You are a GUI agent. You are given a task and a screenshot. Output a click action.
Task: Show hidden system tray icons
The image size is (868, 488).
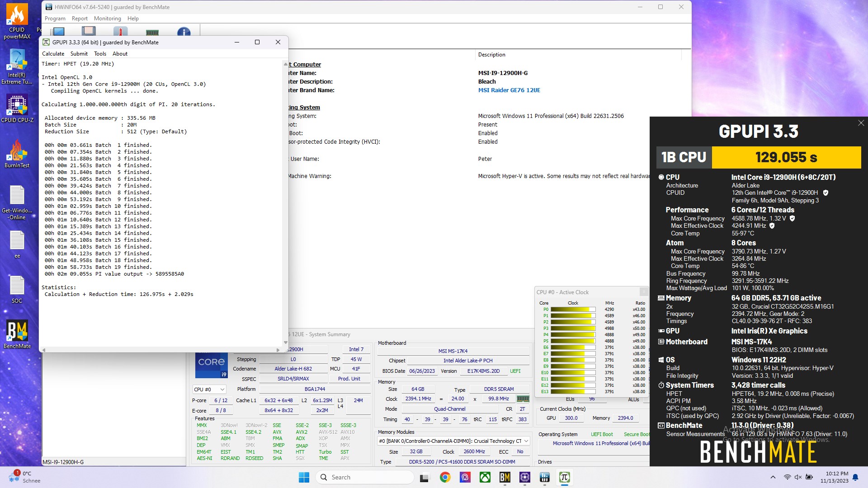(773, 477)
